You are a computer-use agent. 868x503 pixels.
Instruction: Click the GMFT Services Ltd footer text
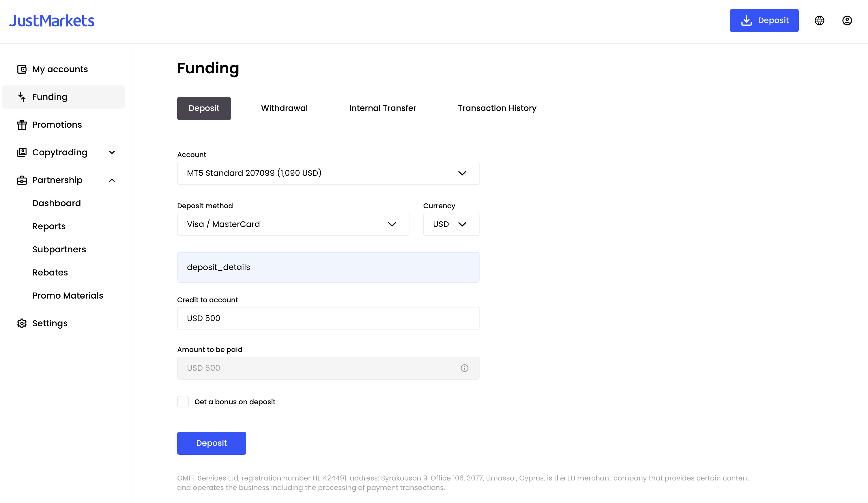tap(463, 483)
